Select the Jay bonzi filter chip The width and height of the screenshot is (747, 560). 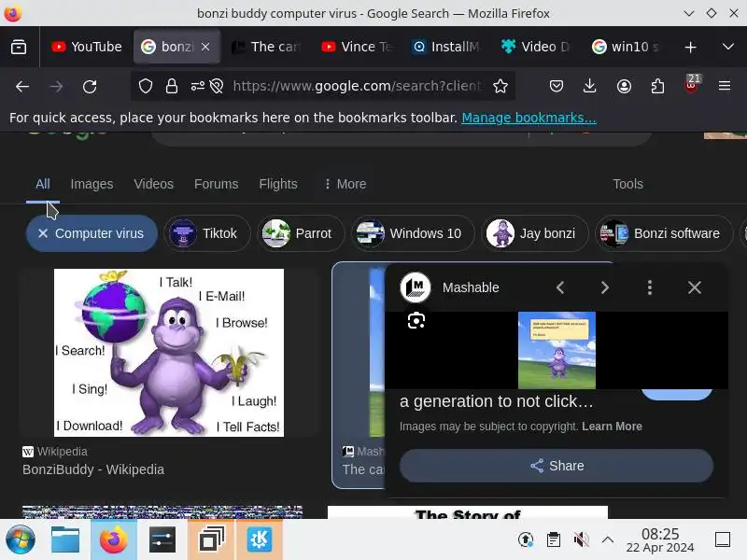click(x=535, y=233)
